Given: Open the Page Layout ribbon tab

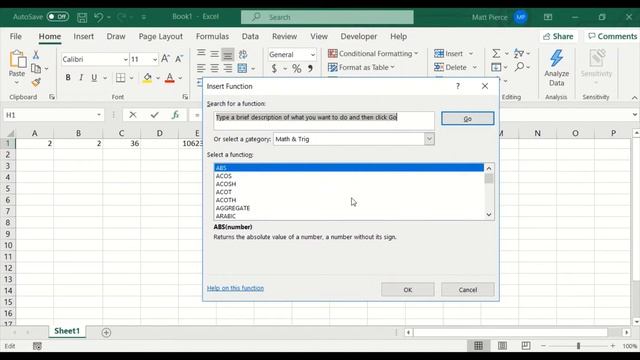Looking at the screenshot, I should [x=160, y=36].
